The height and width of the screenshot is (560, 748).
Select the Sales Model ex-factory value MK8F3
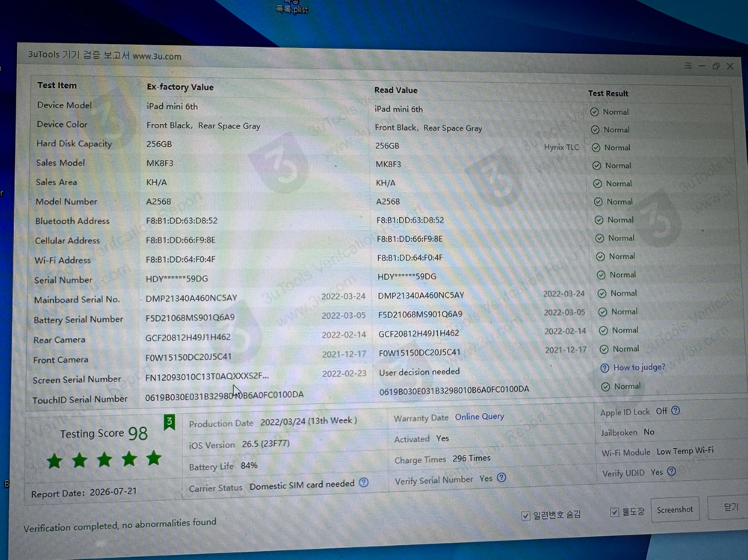pos(160,163)
